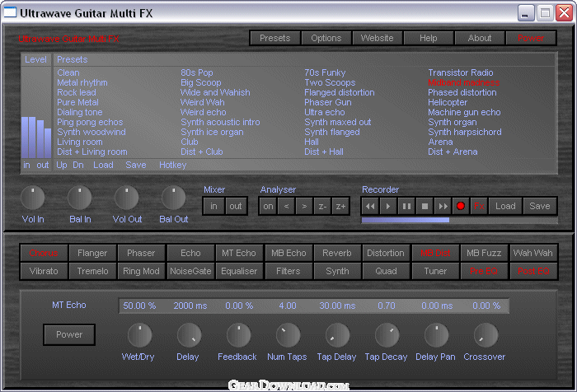The width and height of the screenshot is (577, 392).
Task: Select the NoiseGate effect
Action: pos(190,272)
